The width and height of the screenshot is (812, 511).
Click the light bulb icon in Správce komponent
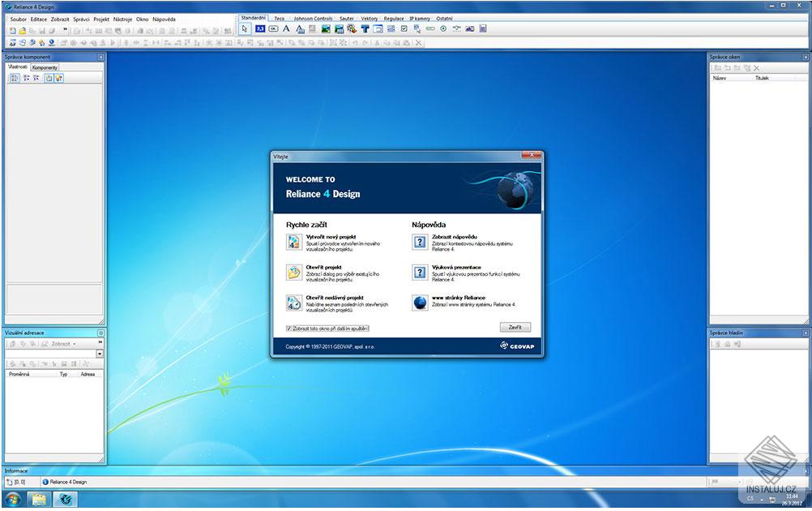[x=58, y=78]
